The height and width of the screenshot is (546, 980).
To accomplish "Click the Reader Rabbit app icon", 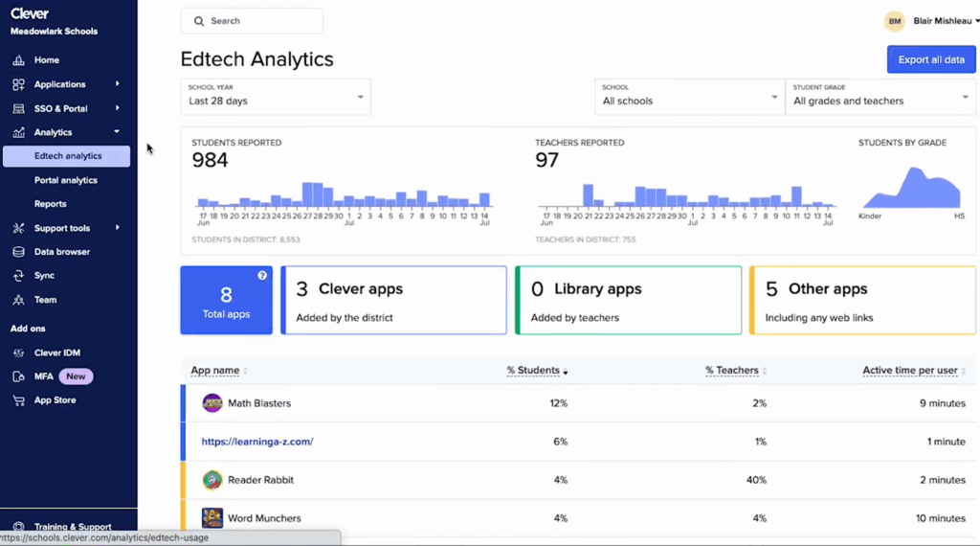I will tap(212, 480).
